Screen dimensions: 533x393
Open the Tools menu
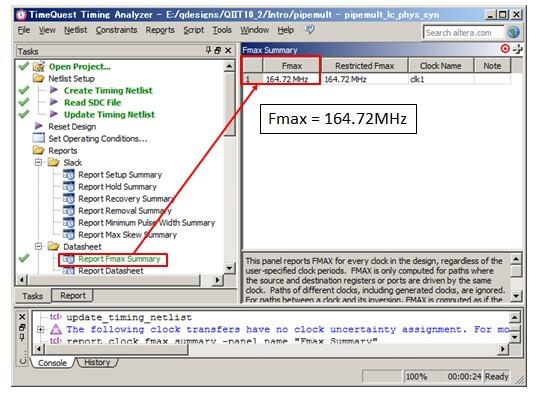point(222,30)
